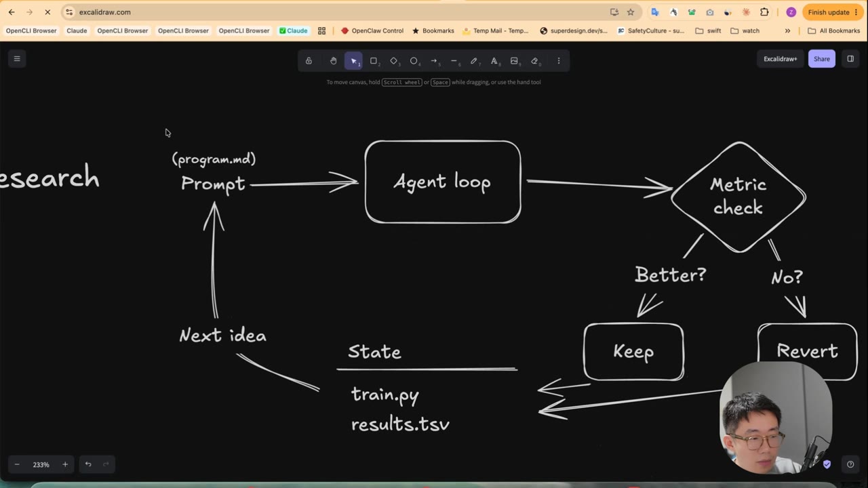Open the Chrome profile avatar Z
Viewport: 868px width, 488px height.
point(791,12)
